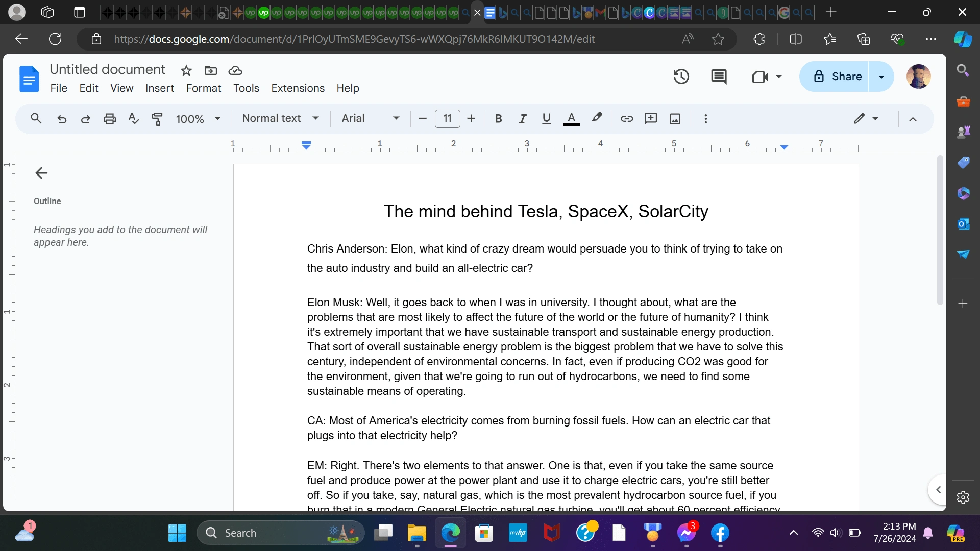Click the add comment toolbar icon
Viewport: 980px width, 551px height.
pyautogui.click(x=651, y=119)
